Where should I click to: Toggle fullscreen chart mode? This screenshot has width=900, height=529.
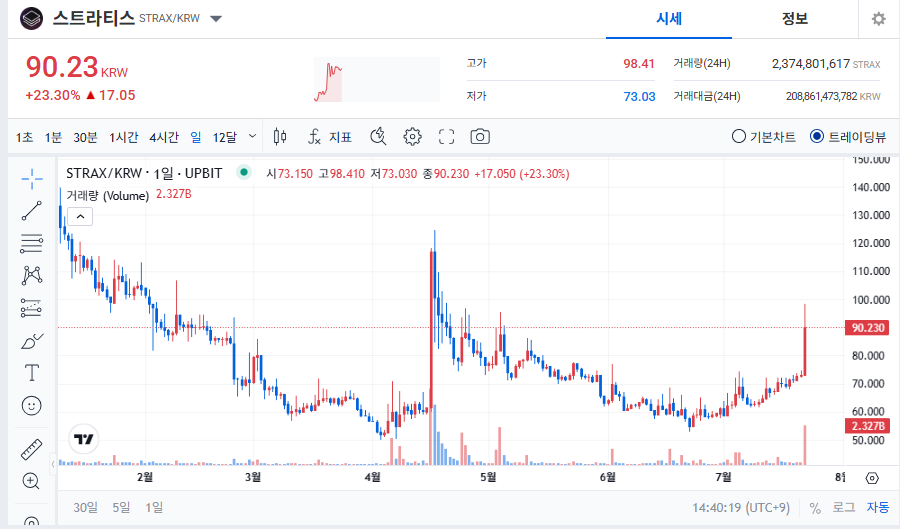click(447, 137)
